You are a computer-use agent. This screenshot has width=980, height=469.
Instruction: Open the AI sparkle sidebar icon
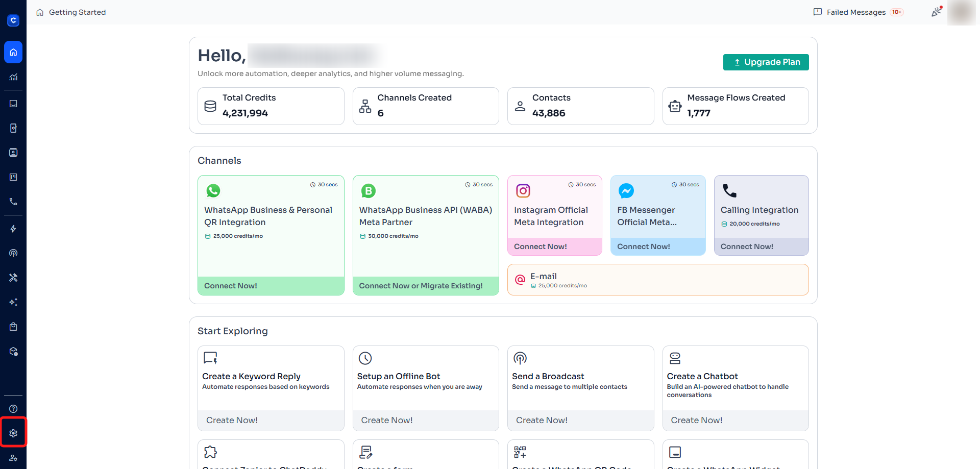(13, 302)
